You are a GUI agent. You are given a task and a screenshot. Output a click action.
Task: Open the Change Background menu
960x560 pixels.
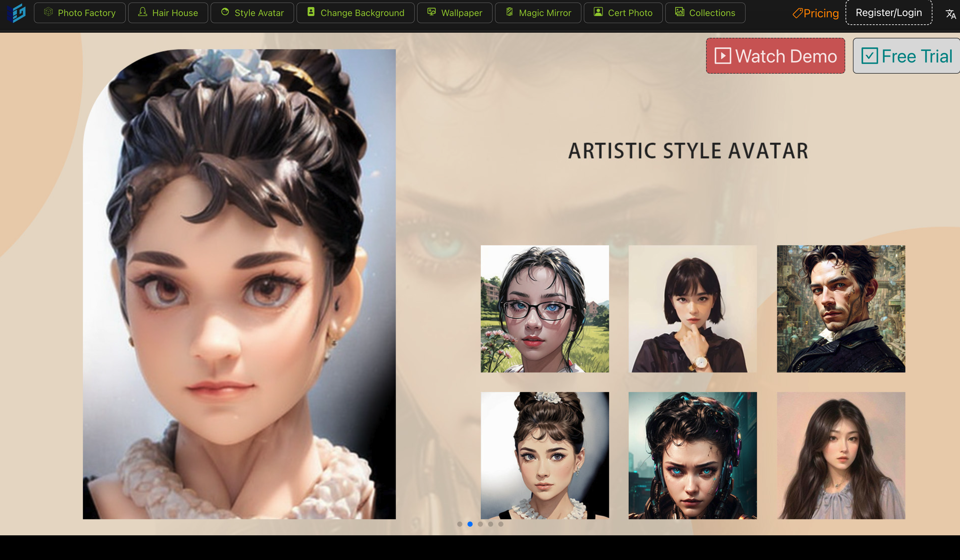click(x=355, y=13)
